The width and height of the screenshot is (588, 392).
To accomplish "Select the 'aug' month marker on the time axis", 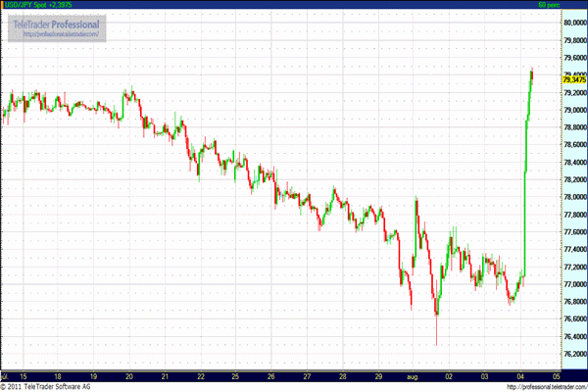I will click(416, 375).
